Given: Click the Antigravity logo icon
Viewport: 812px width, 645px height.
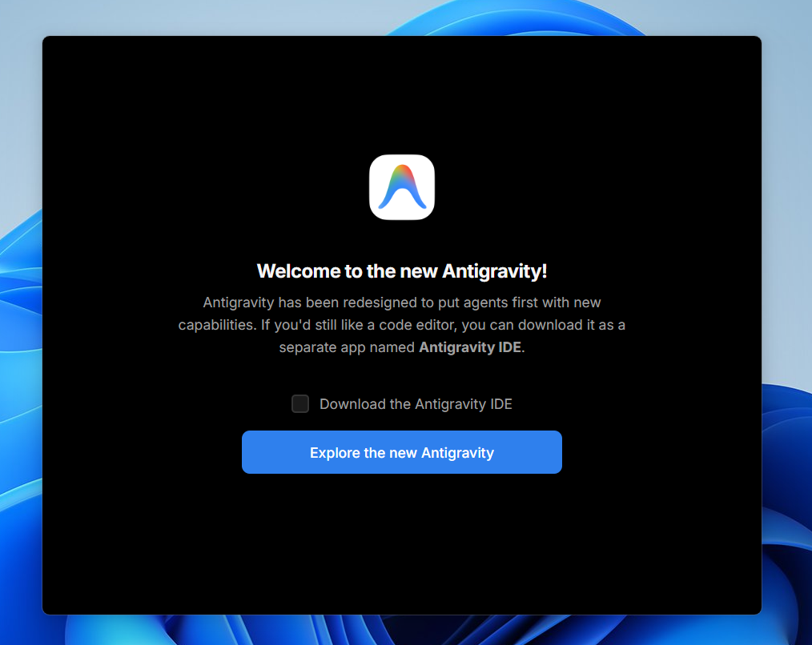Looking at the screenshot, I should [402, 187].
